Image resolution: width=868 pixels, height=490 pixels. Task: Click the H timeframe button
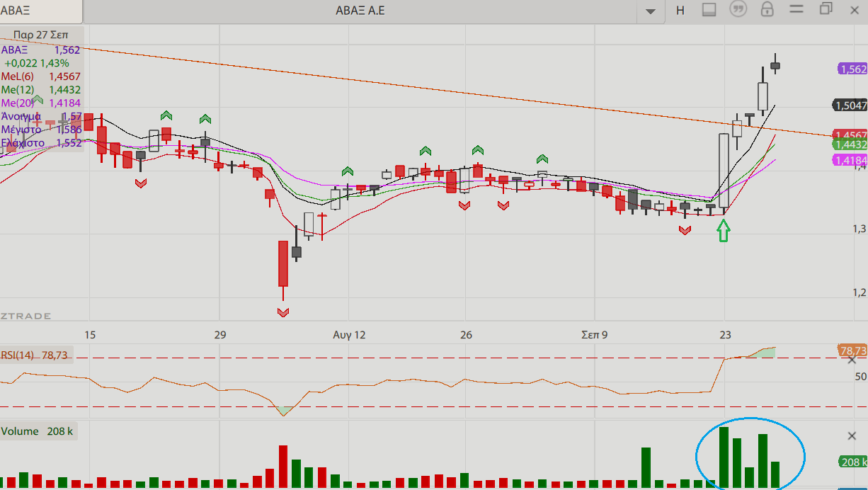tap(680, 10)
